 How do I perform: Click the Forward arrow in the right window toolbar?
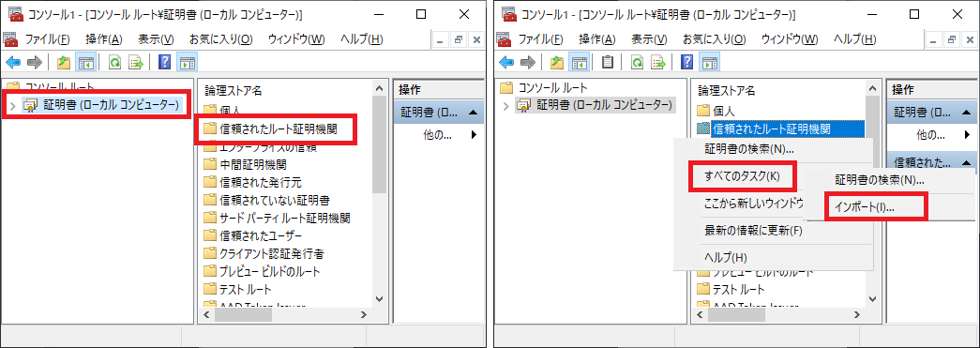point(527,62)
